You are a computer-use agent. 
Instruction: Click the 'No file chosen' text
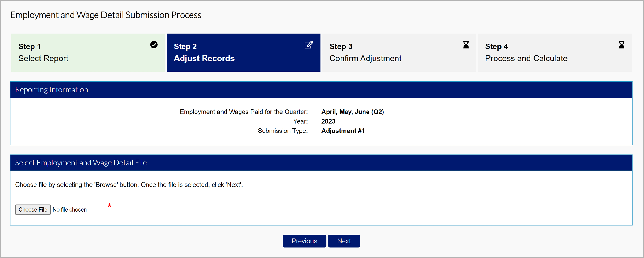pyautogui.click(x=69, y=210)
